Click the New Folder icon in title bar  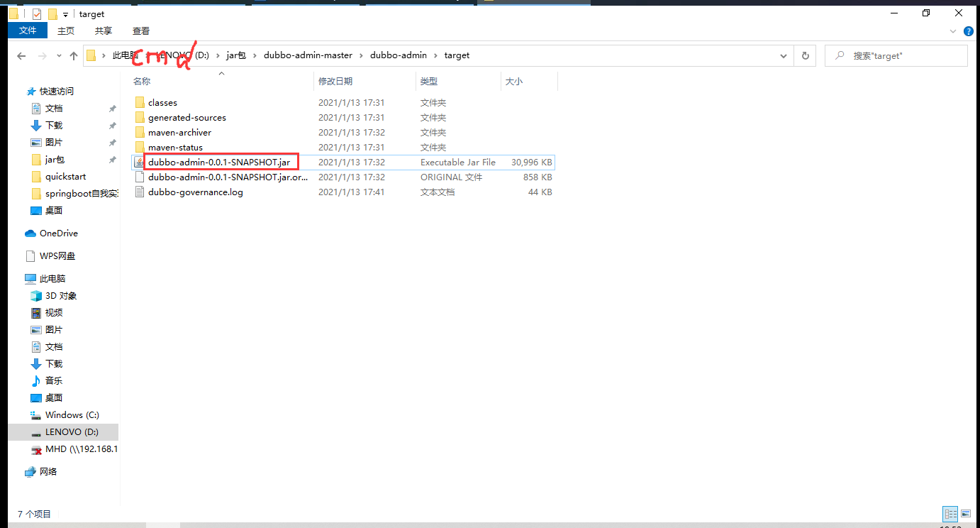click(x=52, y=13)
